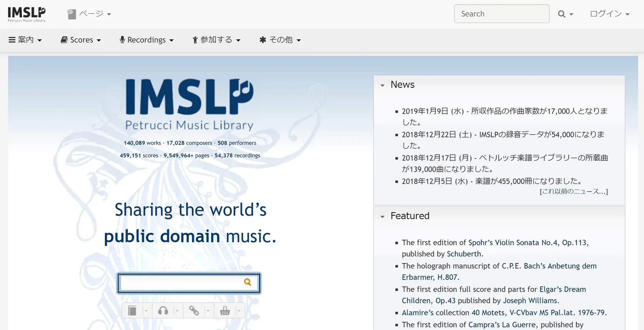The width and height of the screenshot is (644, 330).
Task: Open the magnifier search options dropdown
Action: pyautogui.click(x=566, y=14)
